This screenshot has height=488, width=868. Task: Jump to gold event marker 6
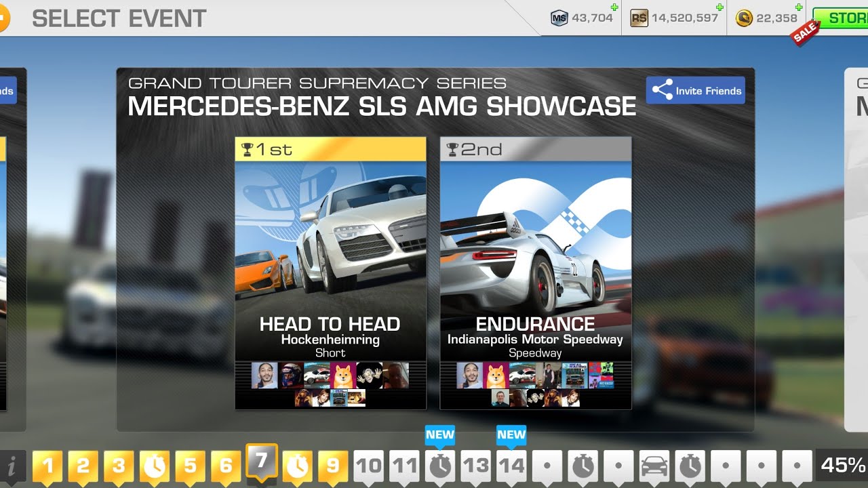click(226, 466)
